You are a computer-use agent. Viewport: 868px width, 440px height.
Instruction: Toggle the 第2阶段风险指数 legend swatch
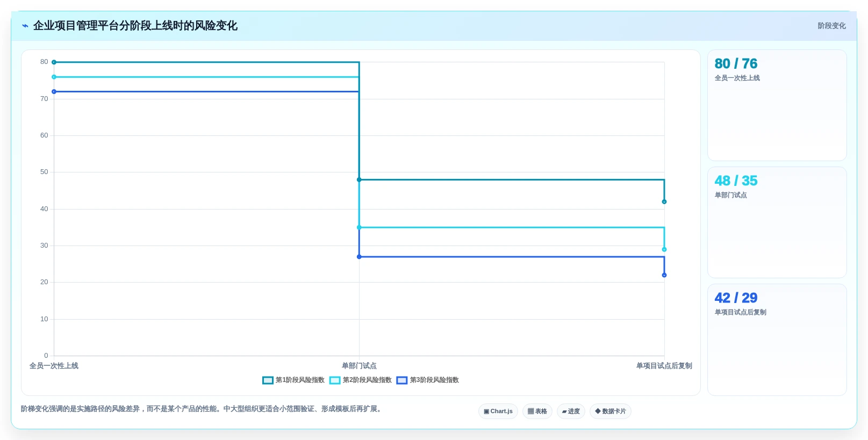tap(335, 380)
